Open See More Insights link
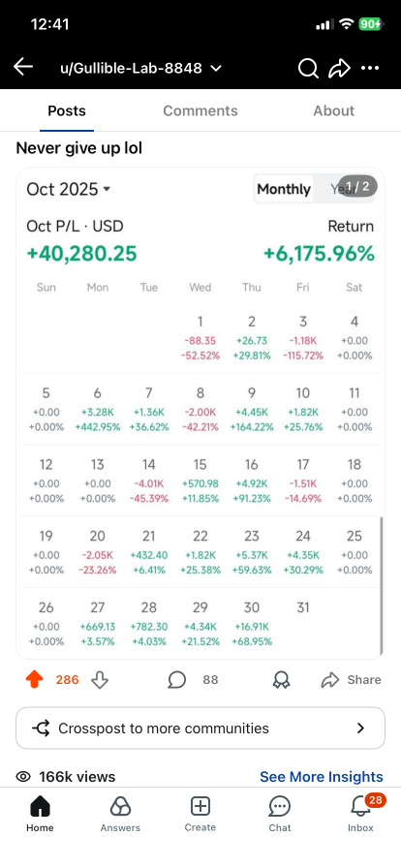 pos(322,777)
